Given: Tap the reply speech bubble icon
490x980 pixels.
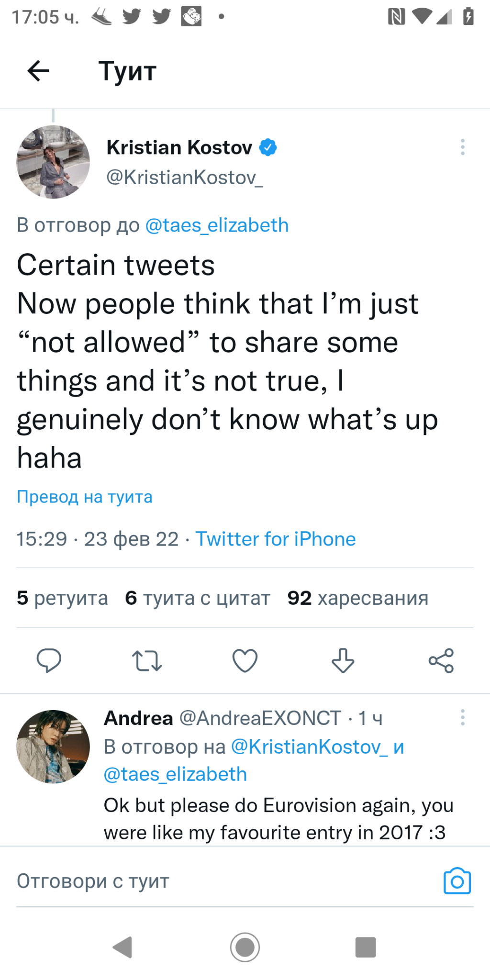Looking at the screenshot, I should point(49,661).
